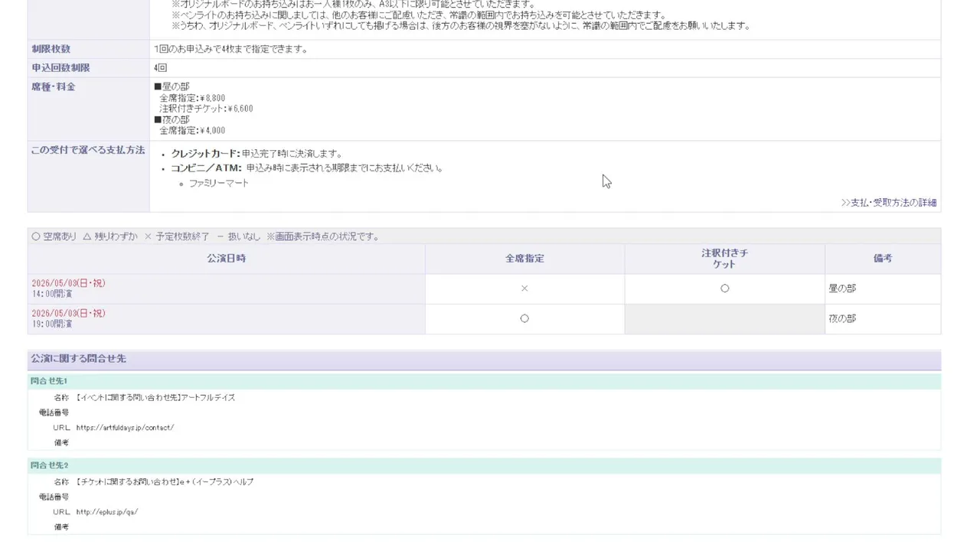Click the 夜の部 remark cell in the table
This screenshot has height=551, width=980.
(883, 319)
